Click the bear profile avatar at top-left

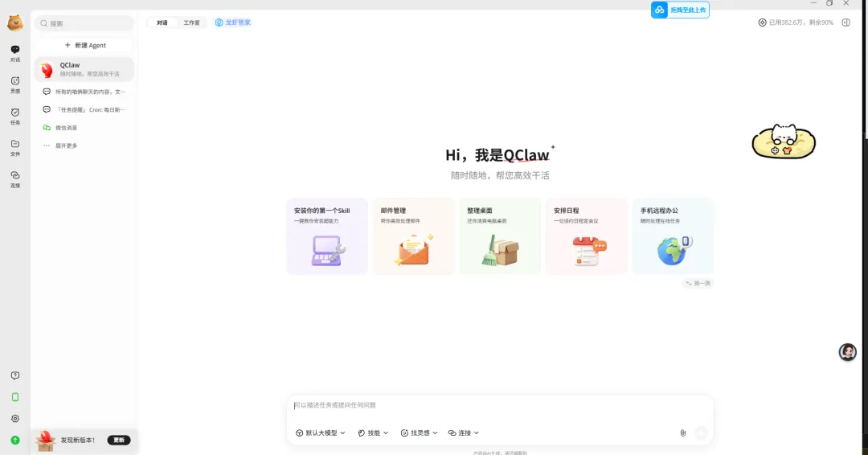(15, 23)
